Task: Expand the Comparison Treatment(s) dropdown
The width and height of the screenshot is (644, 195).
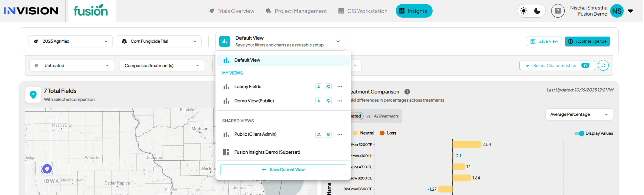Action: pos(162,66)
